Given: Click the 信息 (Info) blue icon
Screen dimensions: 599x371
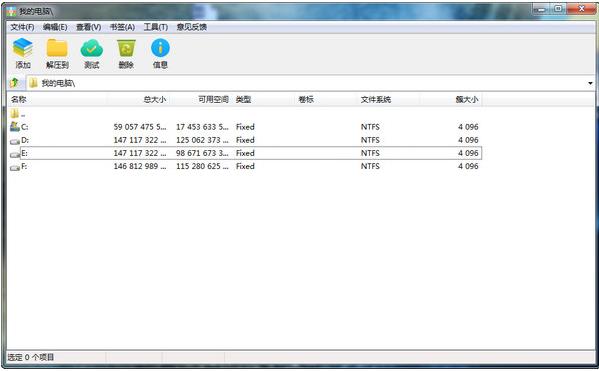Looking at the screenshot, I should (x=160, y=48).
